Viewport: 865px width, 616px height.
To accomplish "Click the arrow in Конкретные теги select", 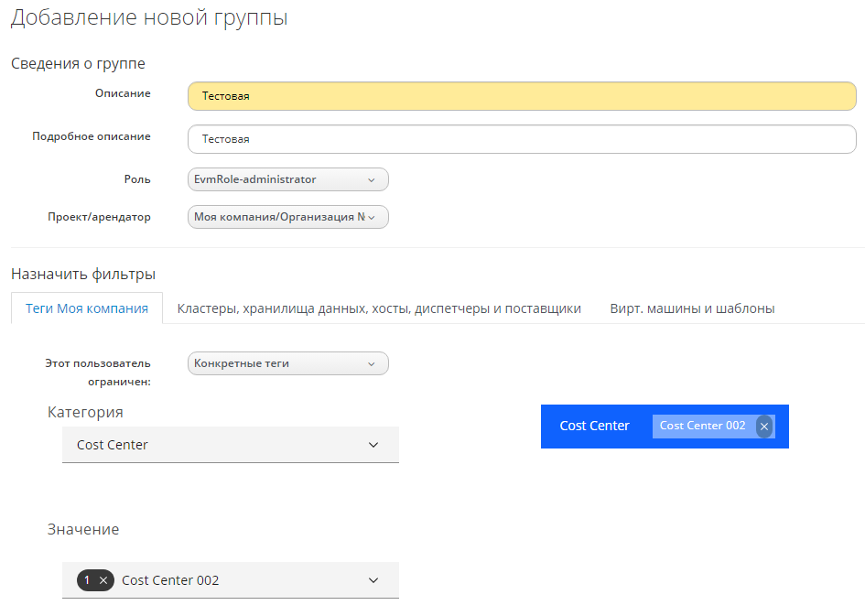I will coord(371,364).
